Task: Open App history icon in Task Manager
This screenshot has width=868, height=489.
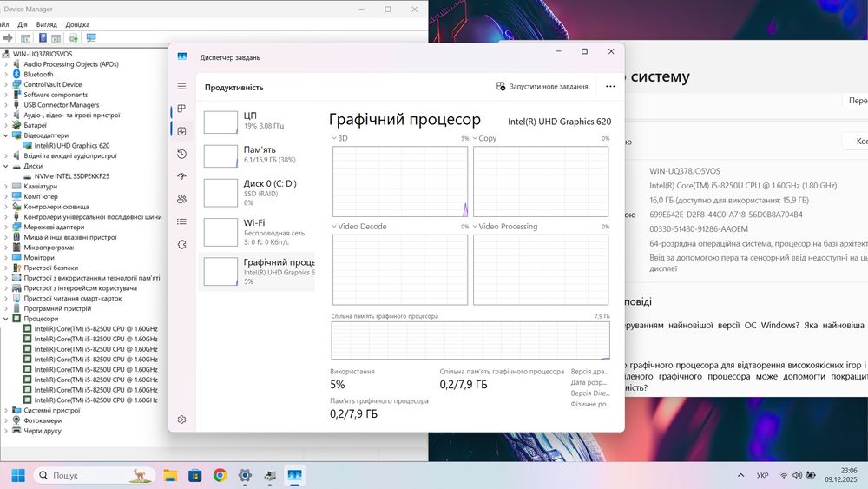Action: click(181, 154)
